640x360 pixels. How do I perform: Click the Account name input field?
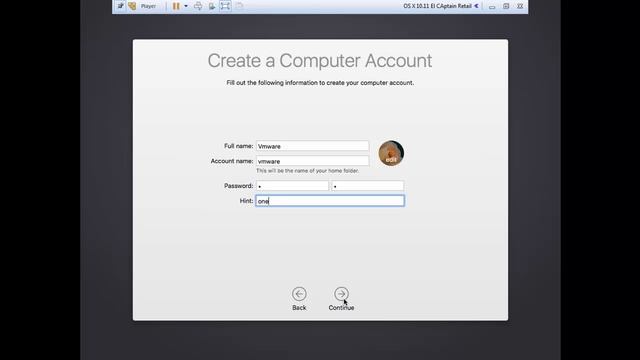(x=312, y=161)
